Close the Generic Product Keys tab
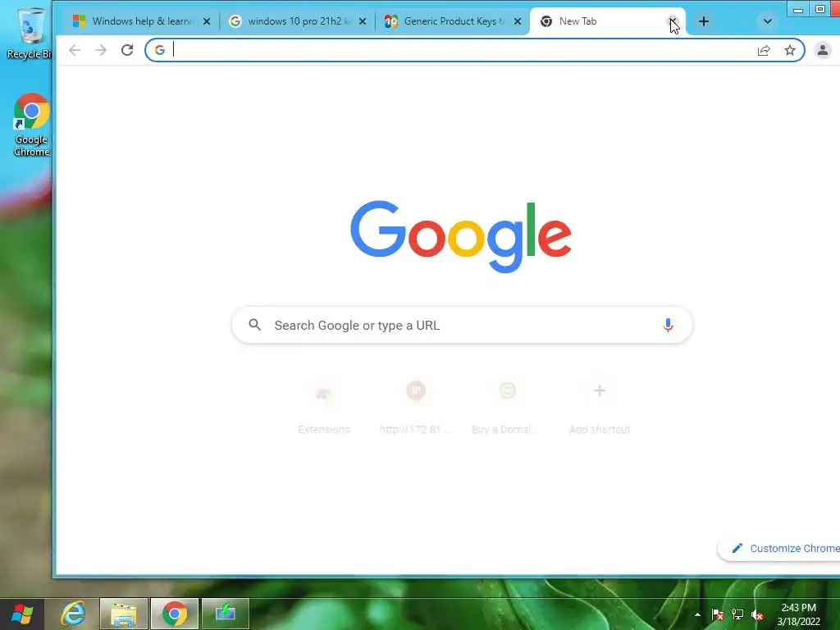Screen dimensions: 840x630 [518, 21]
